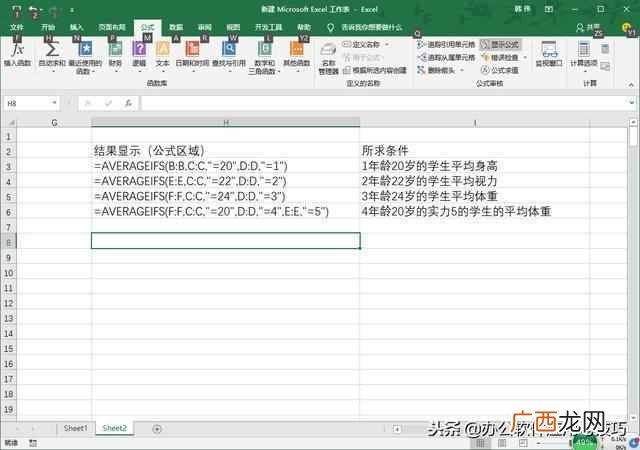Image resolution: width=640 pixels, height=450 pixels.
Task: Toggle Show Formulas (显示公式) button
Action: [x=500, y=45]
